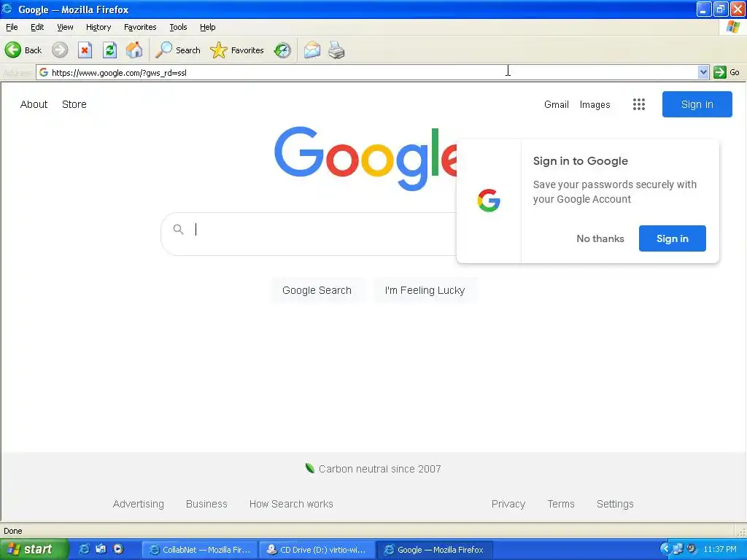Open the View menu

click(x=65, y=27)
